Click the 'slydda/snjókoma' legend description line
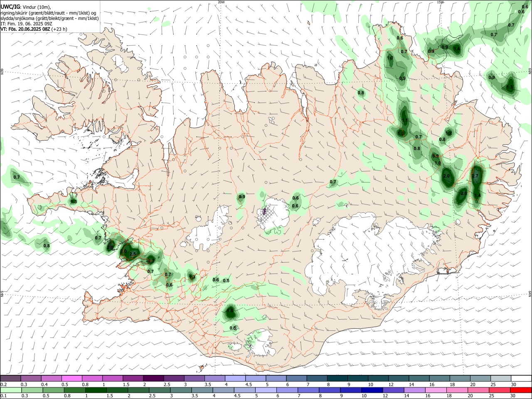The image size is (532, 399). click(x=49, y=18)
